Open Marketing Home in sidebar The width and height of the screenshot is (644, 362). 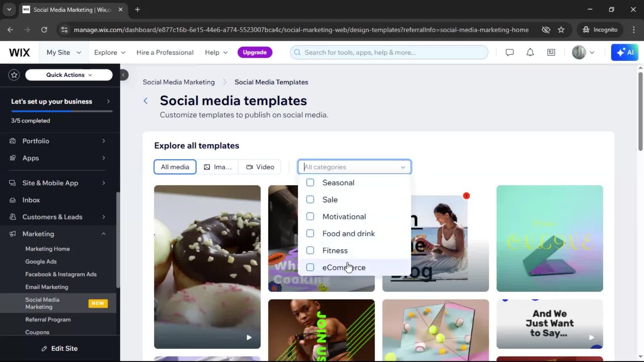point(47,249)
